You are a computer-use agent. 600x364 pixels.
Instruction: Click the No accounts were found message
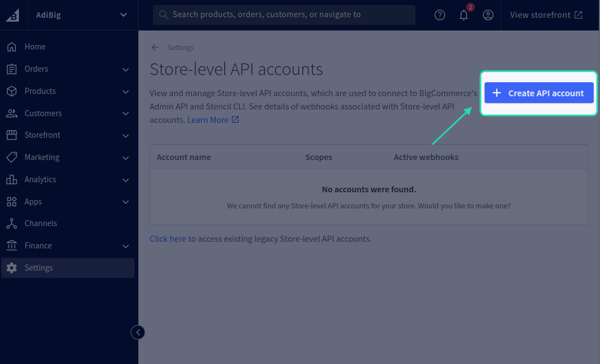pyautogui.click(x=369, y=190)
